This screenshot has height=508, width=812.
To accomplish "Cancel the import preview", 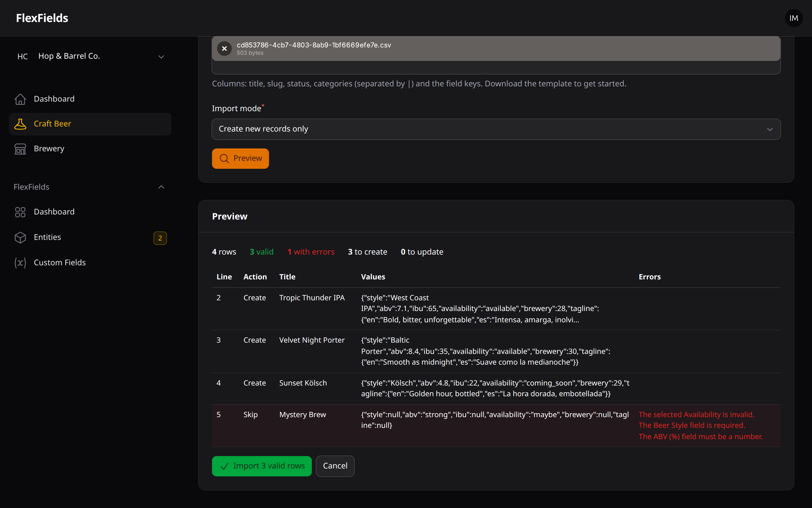I will [335, 466].
